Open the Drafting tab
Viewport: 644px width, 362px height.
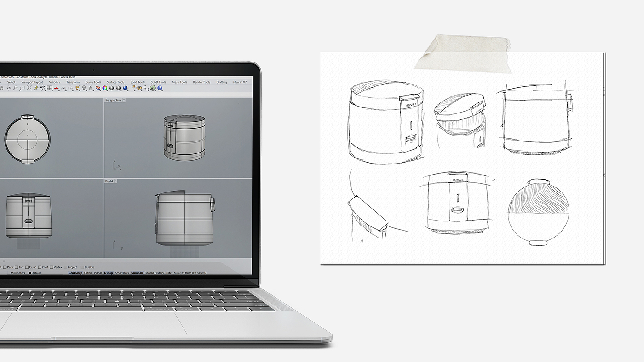click(x=222, y=82)
